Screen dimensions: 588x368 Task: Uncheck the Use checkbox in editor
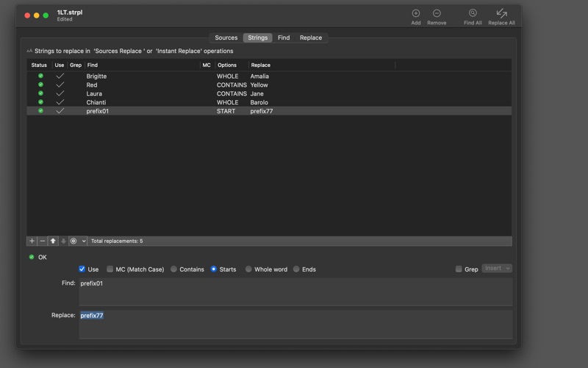coord(82,269)
